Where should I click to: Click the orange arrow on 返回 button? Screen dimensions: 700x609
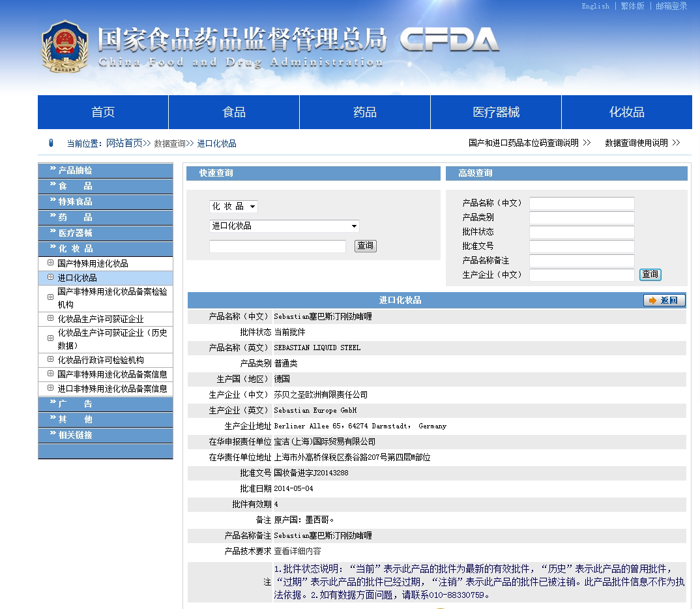click(652, 301)
